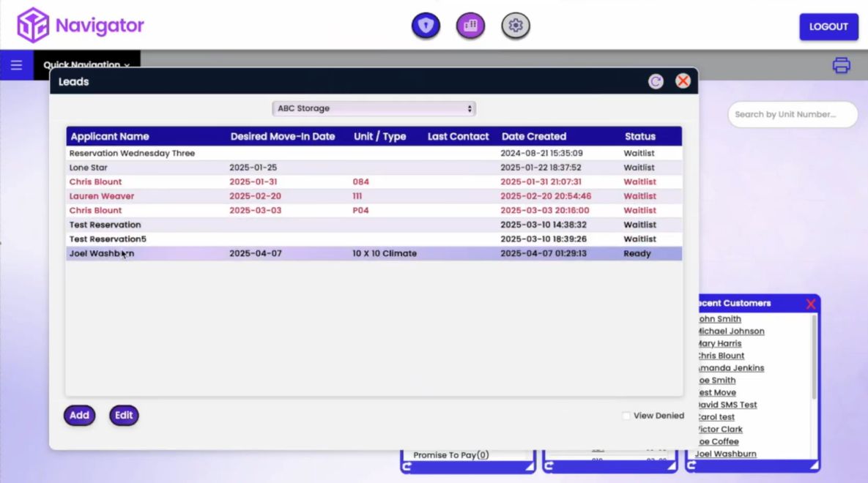Click the Recent Customers list scrollbar
This screenshot has width=868, height=483.
pyautogui.click(x=814, y=357)
